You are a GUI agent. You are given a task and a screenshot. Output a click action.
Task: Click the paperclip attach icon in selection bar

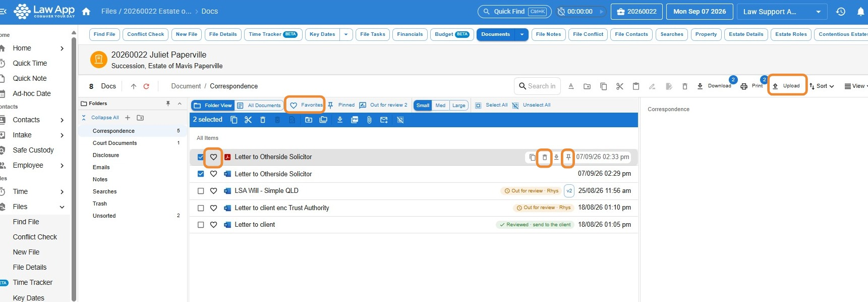pyautogui.click(x=369, y=120)
